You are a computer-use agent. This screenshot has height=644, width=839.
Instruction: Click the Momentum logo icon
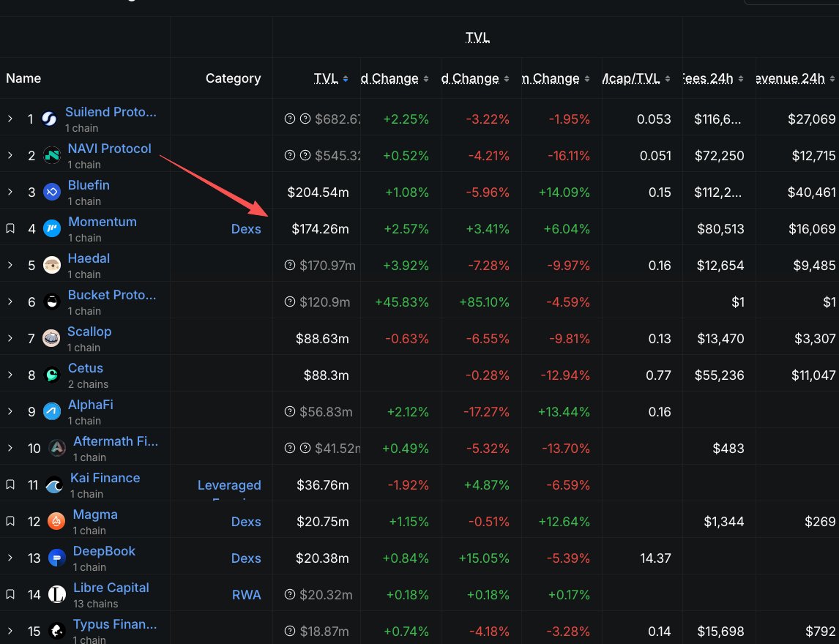52,229
